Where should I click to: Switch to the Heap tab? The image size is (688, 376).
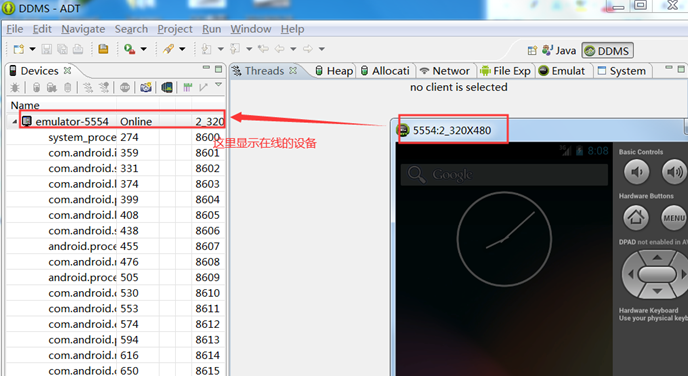click(x=334, y=71)
